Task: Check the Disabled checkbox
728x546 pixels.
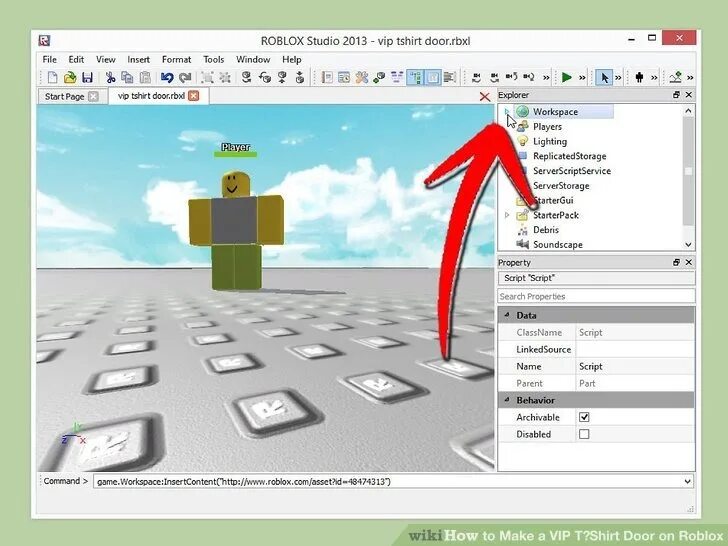Action: click(x=584, y=434)
